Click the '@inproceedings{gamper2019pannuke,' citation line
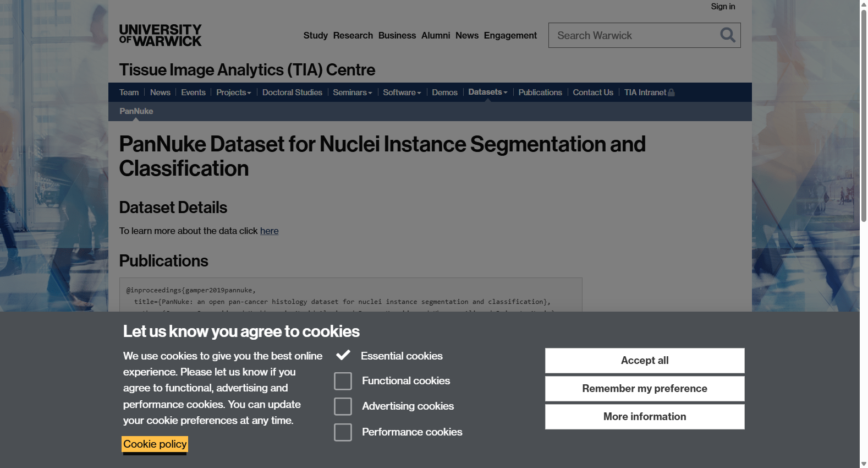The height and width of the screenshot is (468, 868). tap(191, 290)
